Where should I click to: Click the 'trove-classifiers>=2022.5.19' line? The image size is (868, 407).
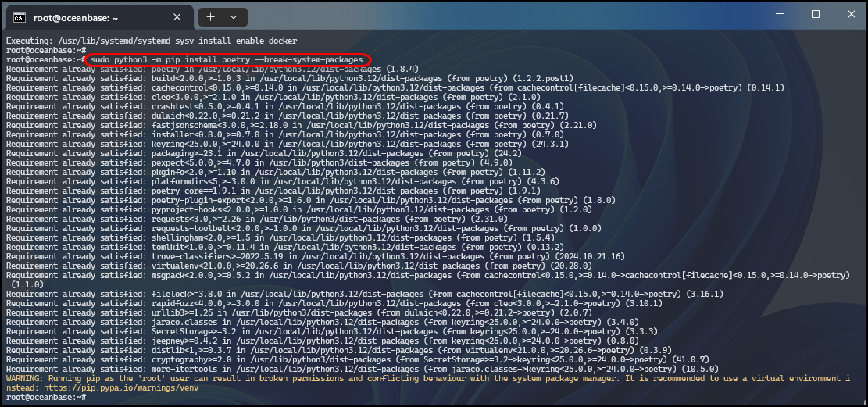pyautogui.click(x=315, y=256)
